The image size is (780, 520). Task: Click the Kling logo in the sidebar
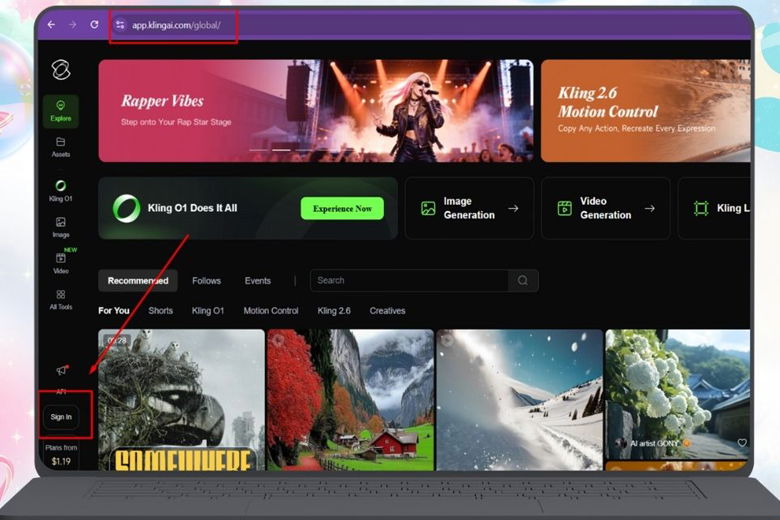click(60, 69)
